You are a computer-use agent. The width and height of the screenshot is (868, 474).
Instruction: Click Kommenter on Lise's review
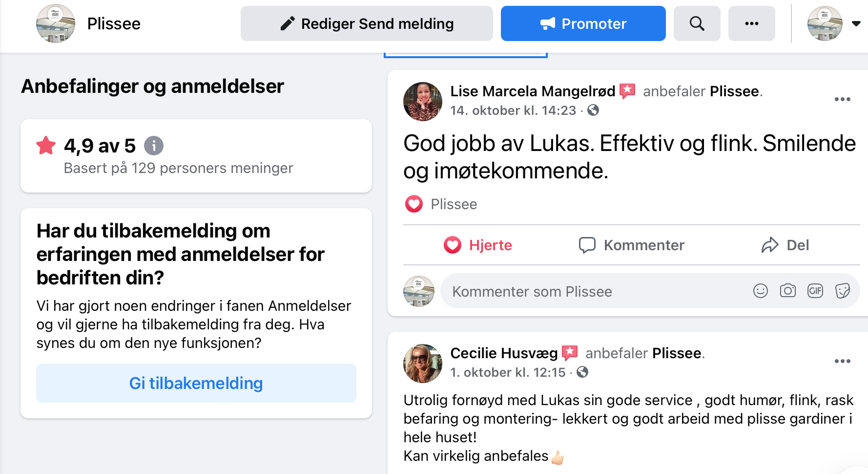(x=631, y=245)
